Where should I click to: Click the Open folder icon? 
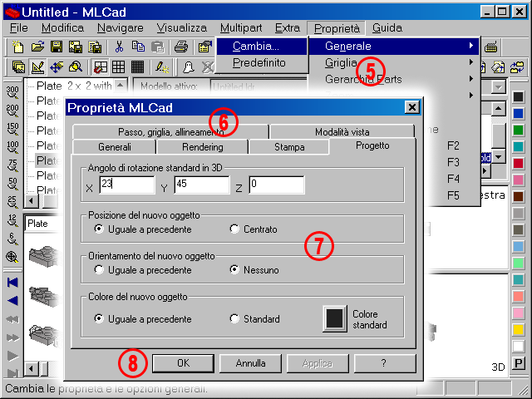pos(37,47)
